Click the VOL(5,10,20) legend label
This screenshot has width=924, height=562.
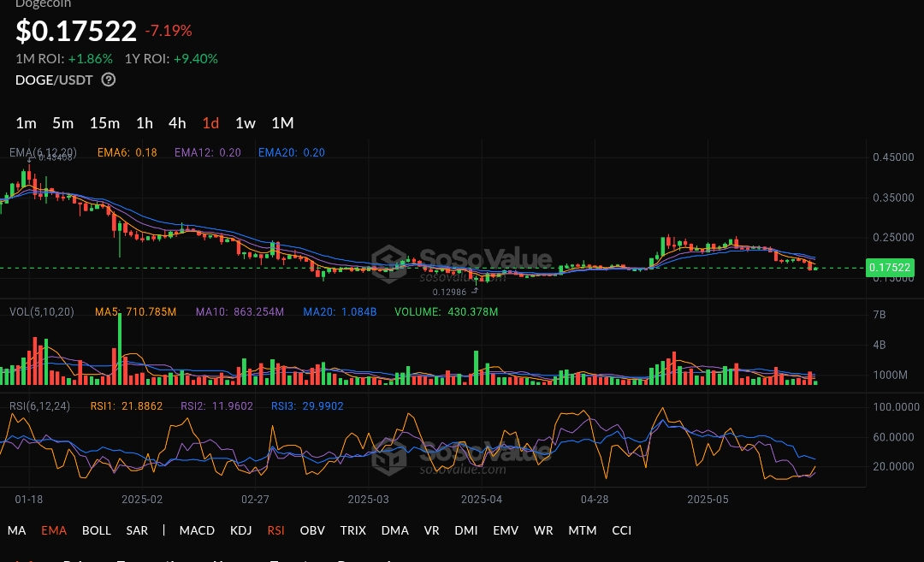(x=41, y=311)
